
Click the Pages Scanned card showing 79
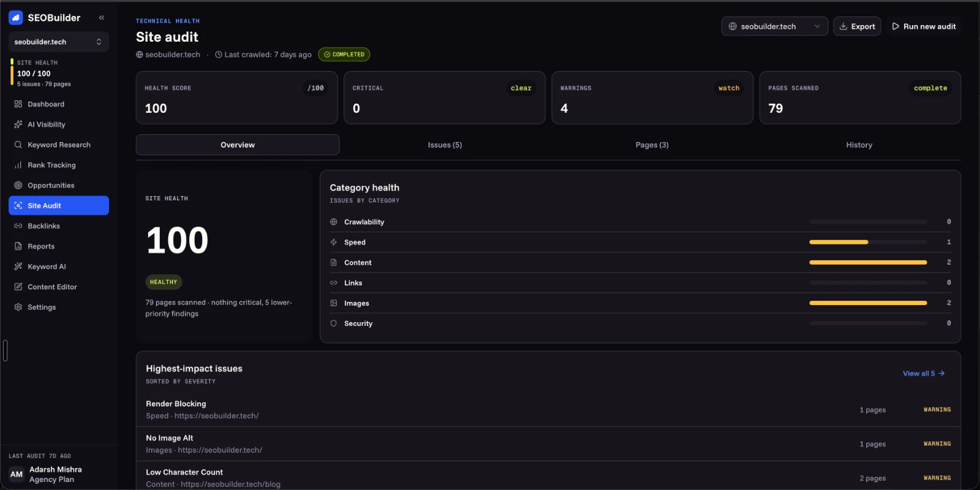pyautogui.click(x=860, y=98)
